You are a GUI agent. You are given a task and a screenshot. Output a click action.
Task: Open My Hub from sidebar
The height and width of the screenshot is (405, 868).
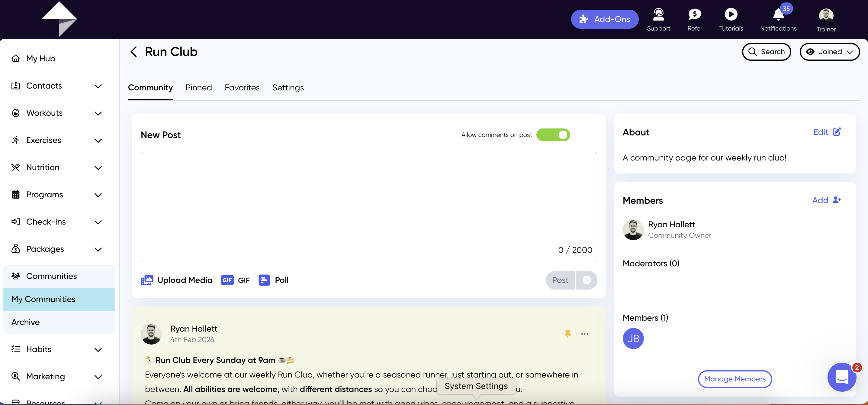pos(41,58)
